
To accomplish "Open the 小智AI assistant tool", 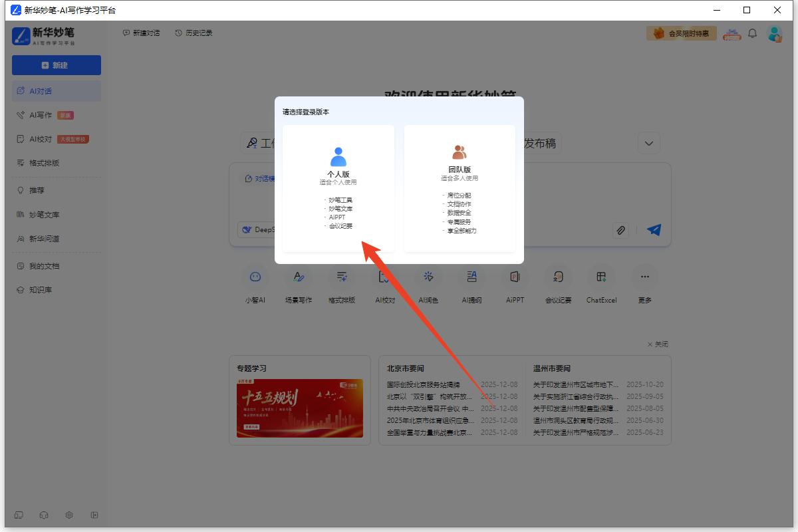I will click(255, 284).
